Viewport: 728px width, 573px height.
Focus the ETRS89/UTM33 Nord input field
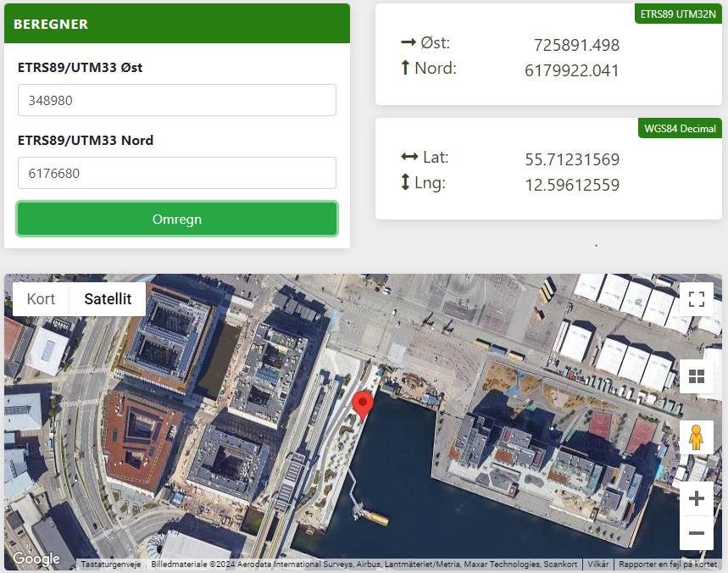(x=177, y=173)
